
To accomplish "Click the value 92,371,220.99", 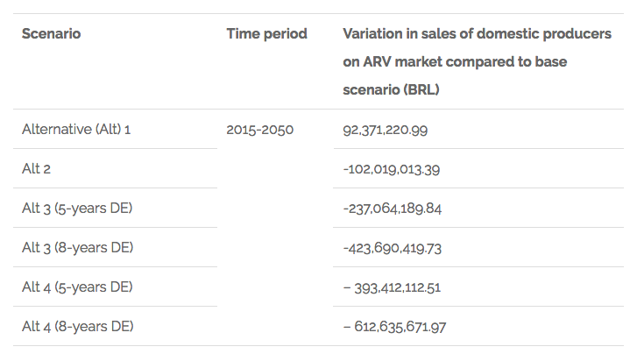I will tap(386, 130).
